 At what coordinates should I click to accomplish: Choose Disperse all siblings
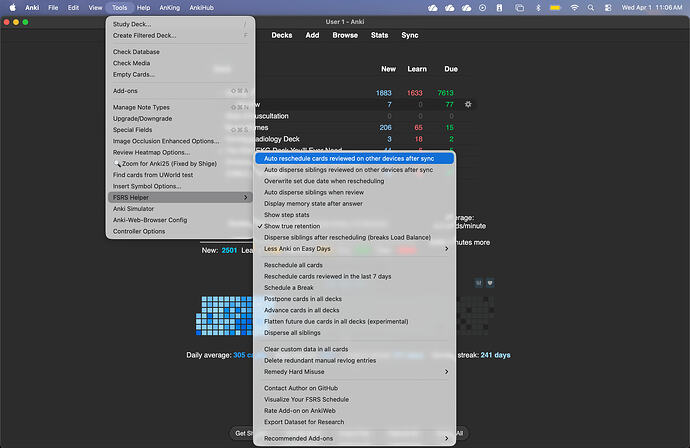point(355,333)
